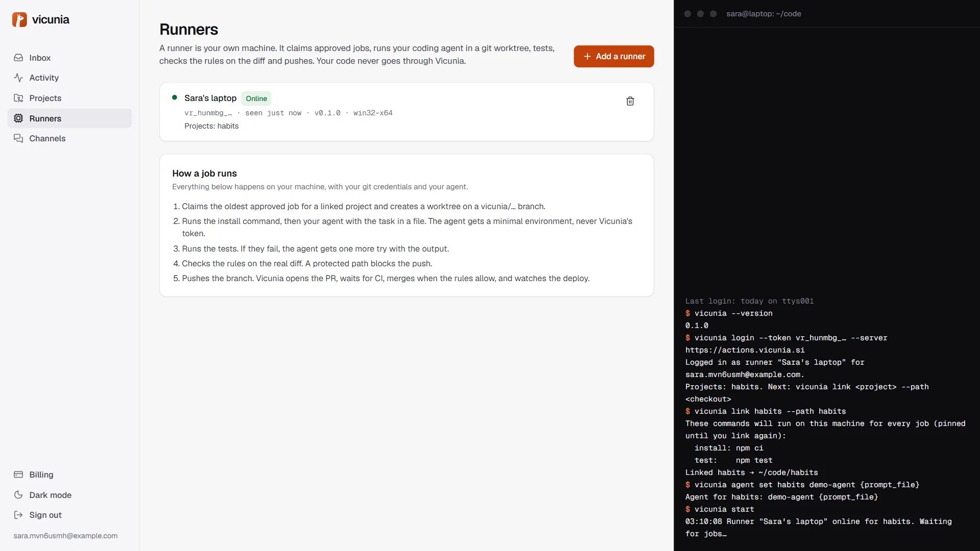
Task: Open the Projects section
Action: tap(69, 98)
